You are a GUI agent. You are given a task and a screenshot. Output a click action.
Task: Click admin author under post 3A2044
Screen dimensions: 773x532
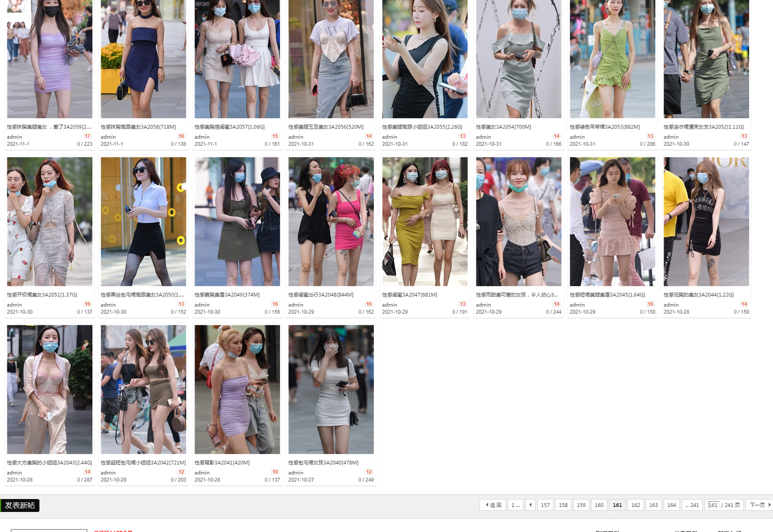671,305
